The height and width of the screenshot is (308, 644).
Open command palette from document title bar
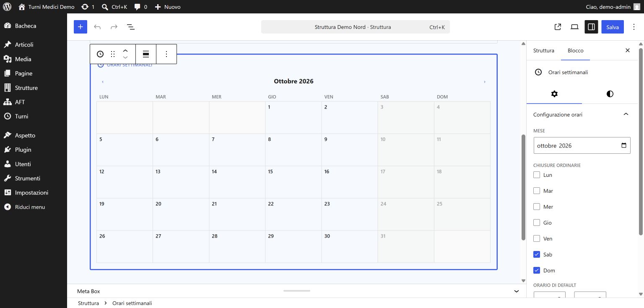pos(356,27)
